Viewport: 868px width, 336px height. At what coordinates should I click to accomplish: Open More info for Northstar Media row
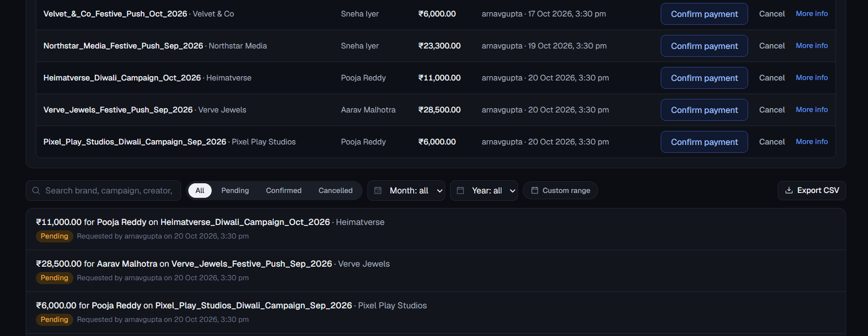[x=812, y=46]
